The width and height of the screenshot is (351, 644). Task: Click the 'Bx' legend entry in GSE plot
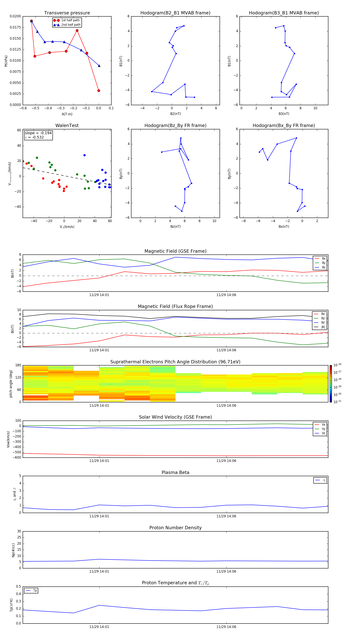[x=320, y=259]
